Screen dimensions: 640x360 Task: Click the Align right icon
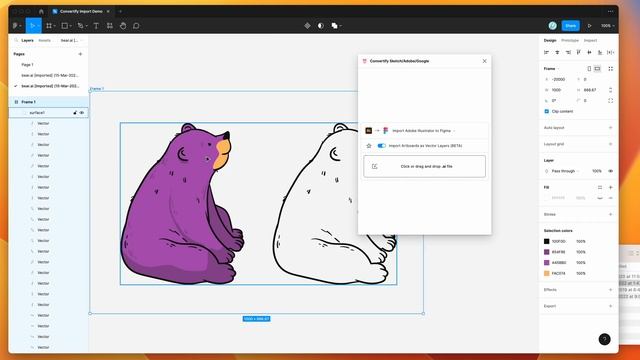pyautogui.click(x=568, y=52)
